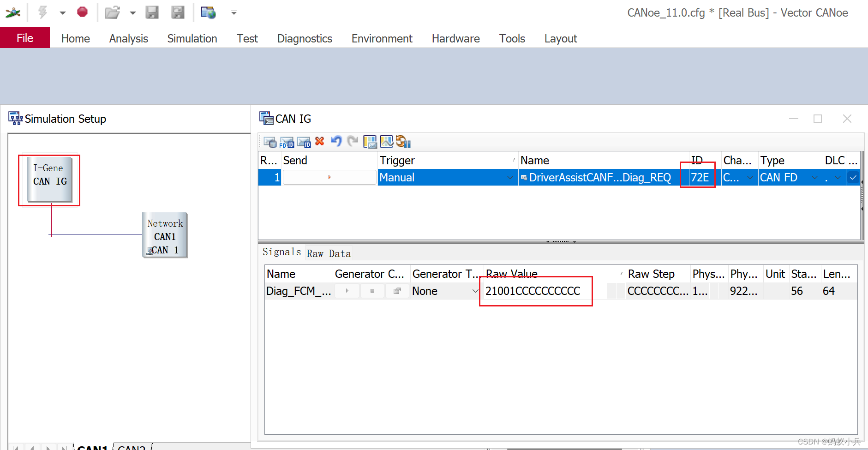Viewport: 868px width, 450px height.
Task: Click the orange refresh icon in CAN IG toolbar
Action: click(x=403, y=142)
